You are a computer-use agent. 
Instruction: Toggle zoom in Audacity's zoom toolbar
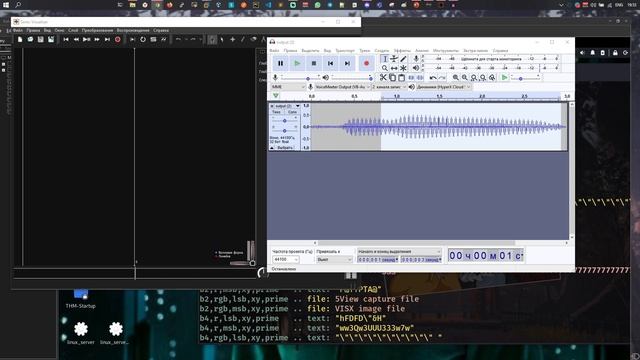click(492, 78)
